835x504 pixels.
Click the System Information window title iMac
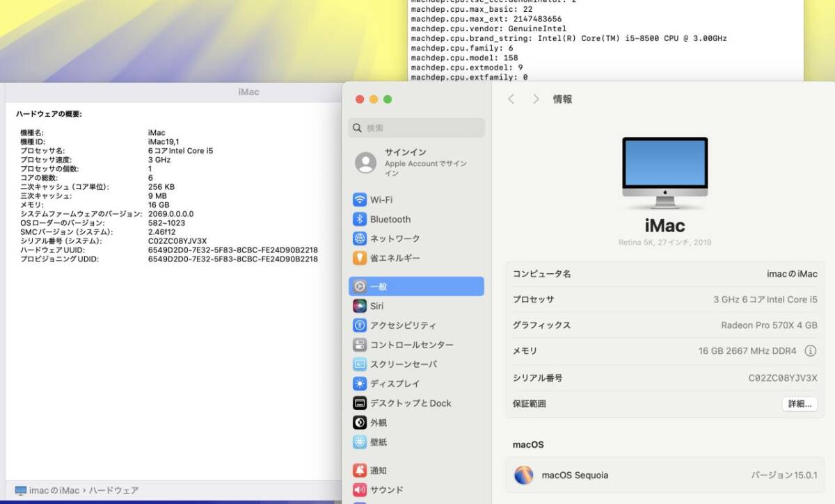click(248, 92)
